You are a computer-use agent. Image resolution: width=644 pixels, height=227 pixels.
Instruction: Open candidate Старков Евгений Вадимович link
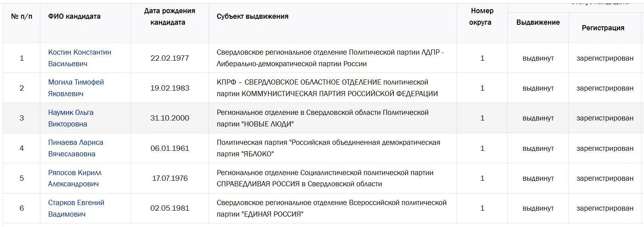coord(76,208)
